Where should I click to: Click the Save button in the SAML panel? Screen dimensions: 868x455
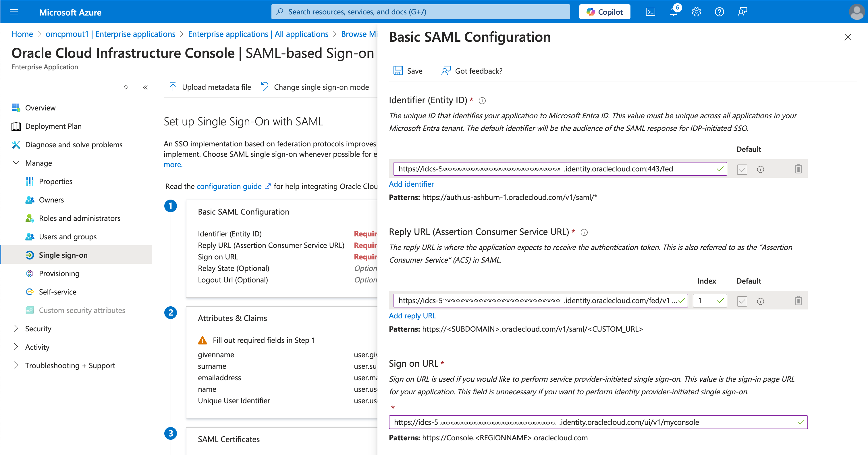[408, 70]
